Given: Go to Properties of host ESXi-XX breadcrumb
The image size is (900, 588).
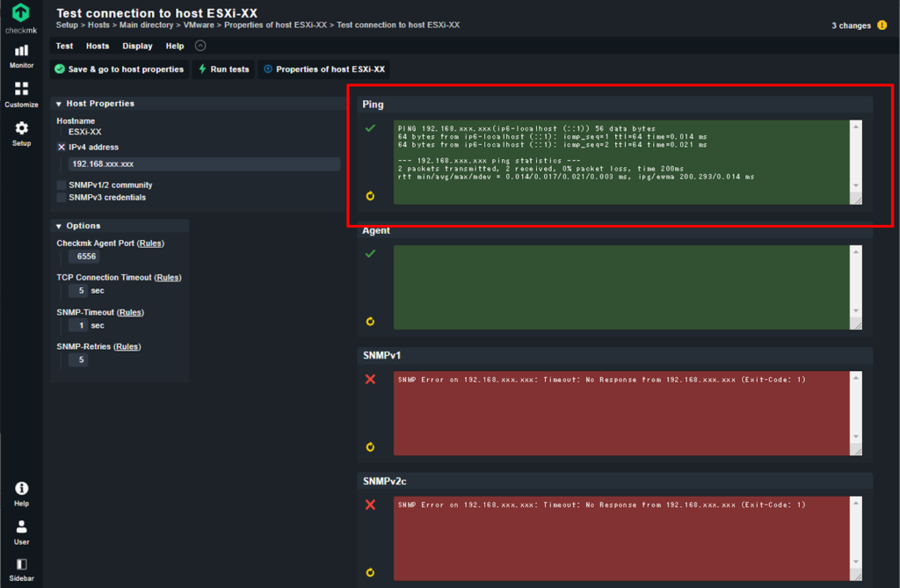Looking at the screenshot, I should point(275,25).
